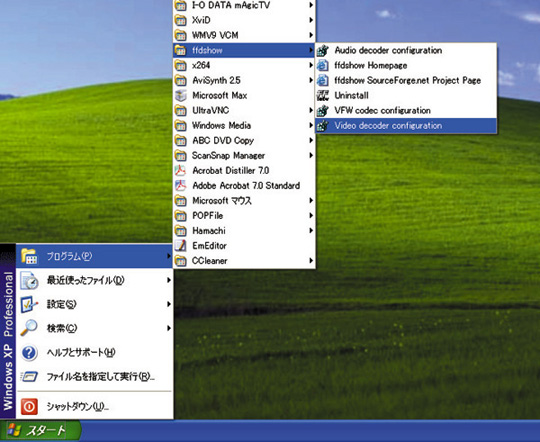
Task: Click the Microsoft Max icon
Action: [180, 95]
